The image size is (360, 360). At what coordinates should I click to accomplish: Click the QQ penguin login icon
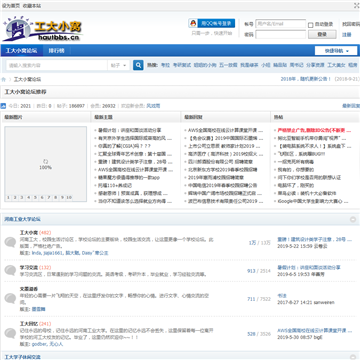tap(193, 23)
